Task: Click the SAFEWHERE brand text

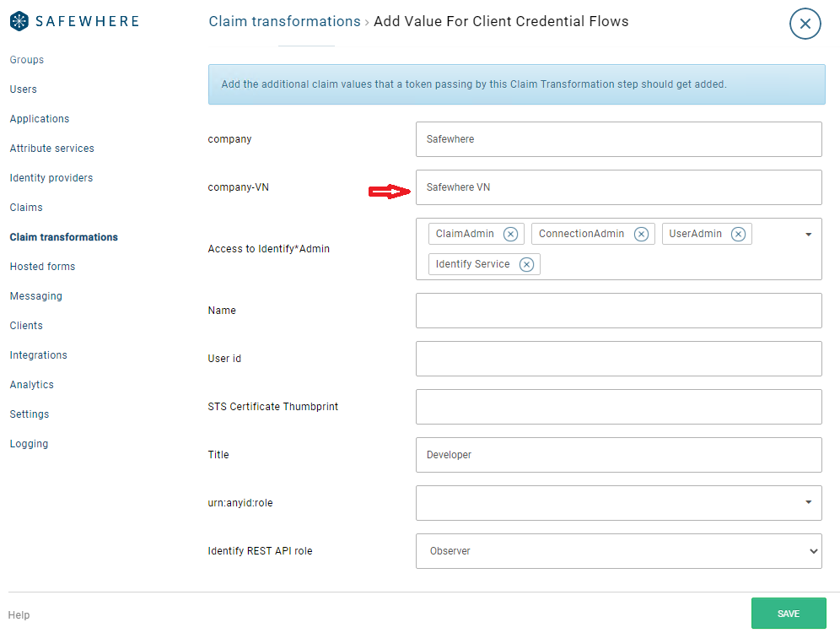Action: coord(88,21)
